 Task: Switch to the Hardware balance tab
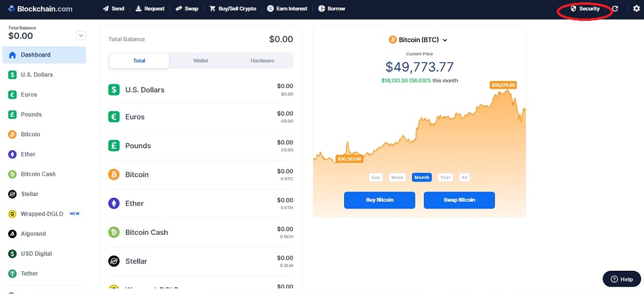pos(262,61)
